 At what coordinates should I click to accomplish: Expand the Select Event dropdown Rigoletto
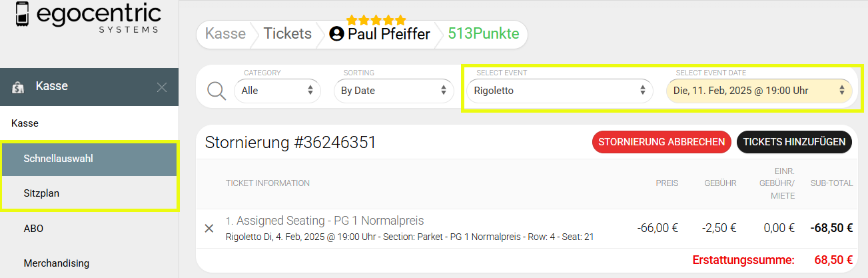pyautogui.click(x=559, y=91)
